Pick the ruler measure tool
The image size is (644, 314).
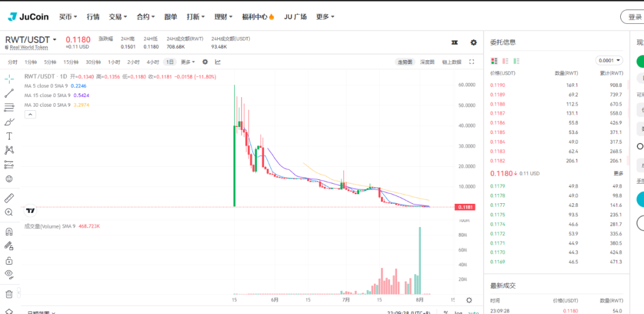pos(9,198)
